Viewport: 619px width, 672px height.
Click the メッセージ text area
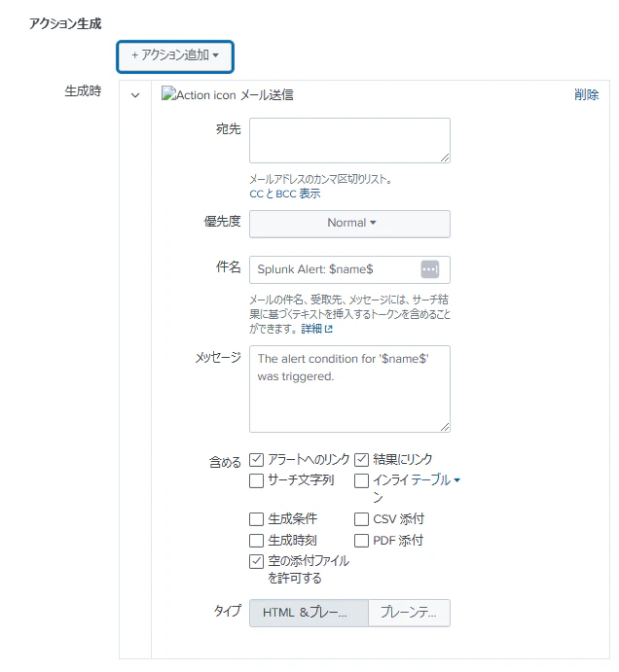349,389
